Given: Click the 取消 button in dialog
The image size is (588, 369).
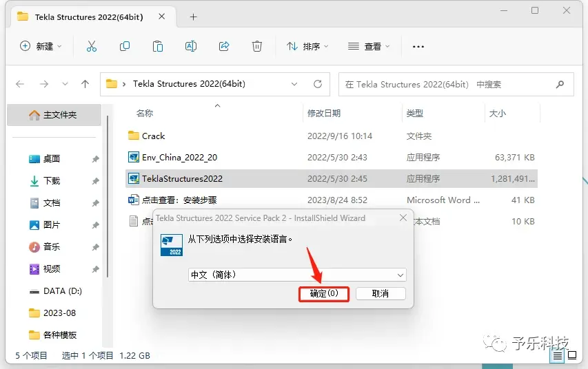Looking at the screenshot, I should click(381, 294).
